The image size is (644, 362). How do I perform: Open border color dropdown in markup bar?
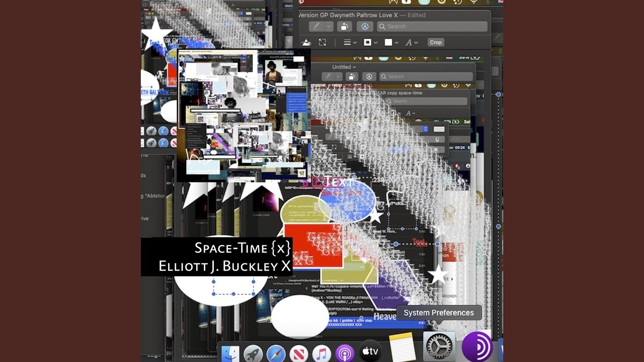(370, 43)
